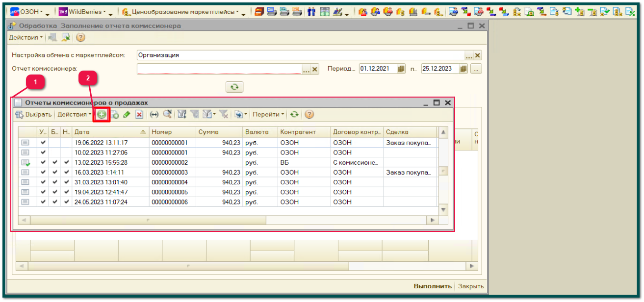This screenshot has width=644, height=302.
Task: Clear the Отчет комиссионера field with X
Action: [315, 69]
